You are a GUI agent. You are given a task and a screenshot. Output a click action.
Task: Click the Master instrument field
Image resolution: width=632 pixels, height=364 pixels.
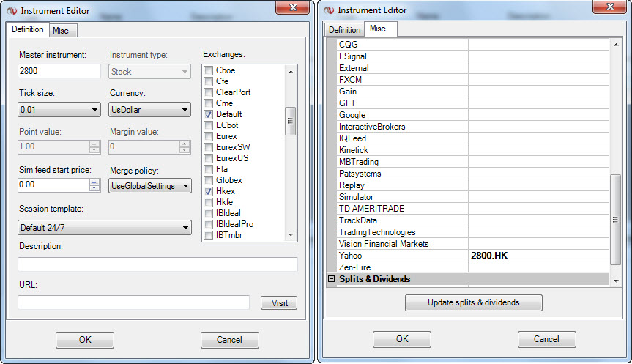59,71
